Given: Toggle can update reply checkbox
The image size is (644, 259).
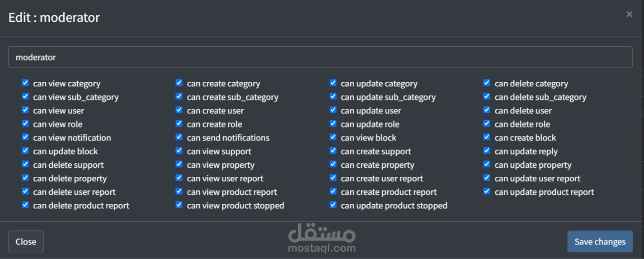Looking at the screenshot, I should click(x=487, y=151).
